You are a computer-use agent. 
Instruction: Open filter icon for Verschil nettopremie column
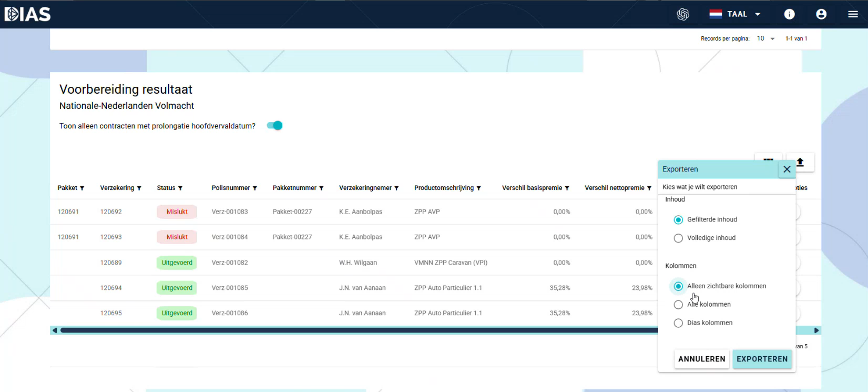649,188
